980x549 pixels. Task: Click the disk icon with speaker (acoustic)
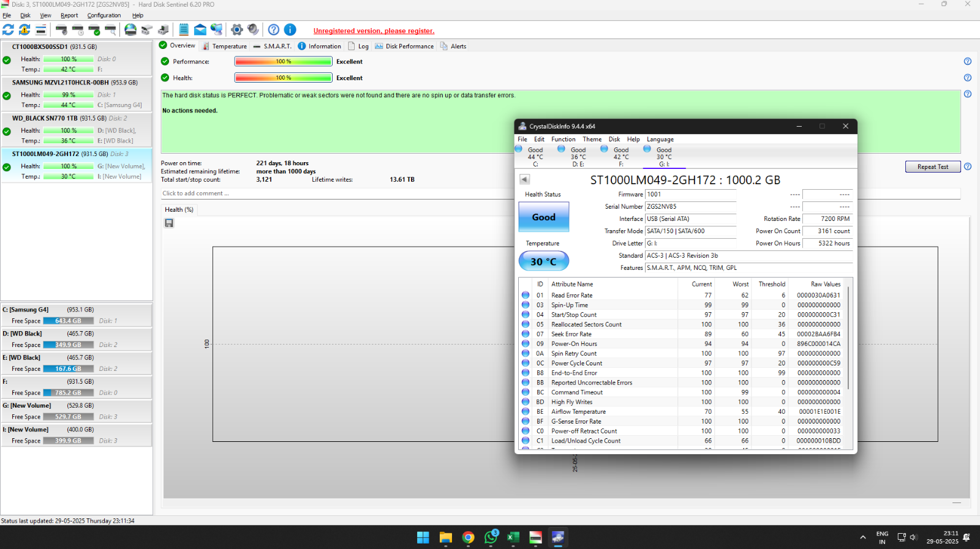point(61,29)
